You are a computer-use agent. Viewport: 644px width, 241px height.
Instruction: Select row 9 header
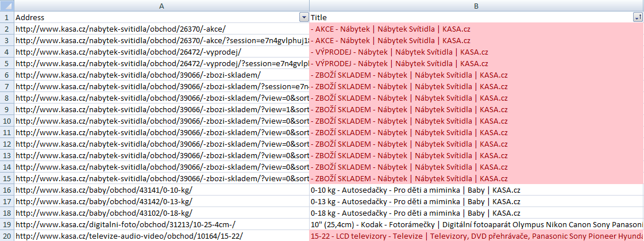[7, 109]
